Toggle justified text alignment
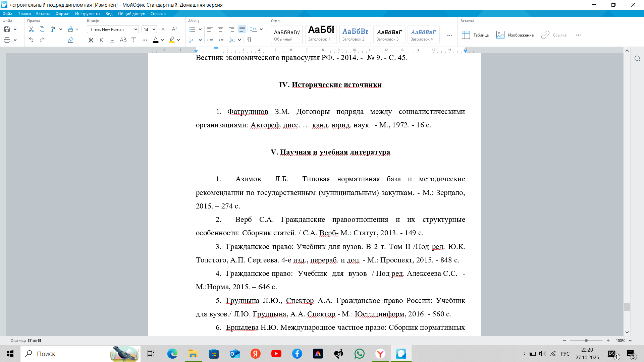This screenshot has width=644, height=362. 242,29
